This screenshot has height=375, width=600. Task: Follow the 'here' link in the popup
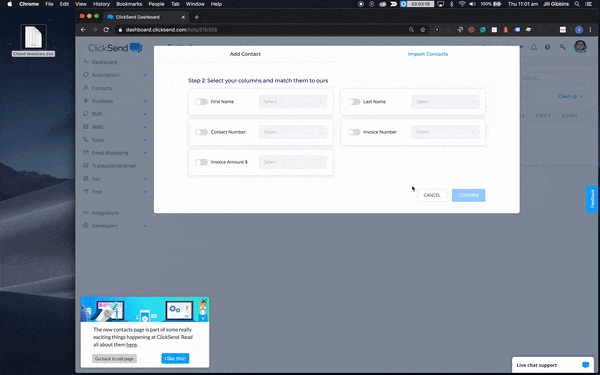[131, 345]
